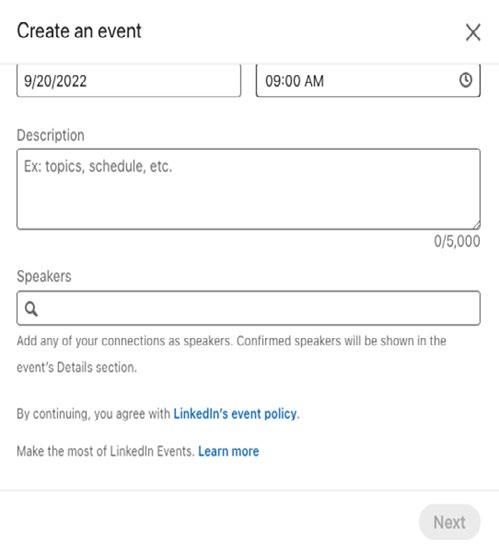Open the 09:00 AM time picker
The height and width of the screenshot is (548, 499).
point(368,80)
